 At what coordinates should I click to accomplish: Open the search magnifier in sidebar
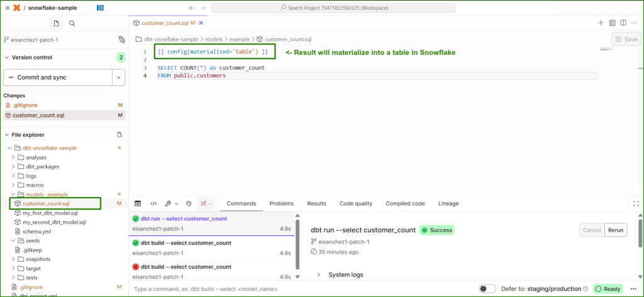[x=72, y=24]
